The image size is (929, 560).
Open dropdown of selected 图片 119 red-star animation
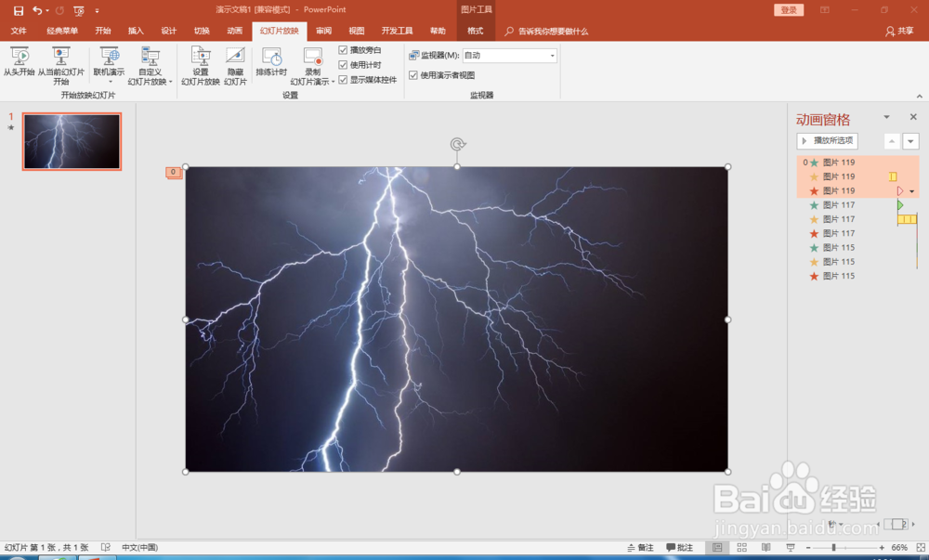(912, 191)
